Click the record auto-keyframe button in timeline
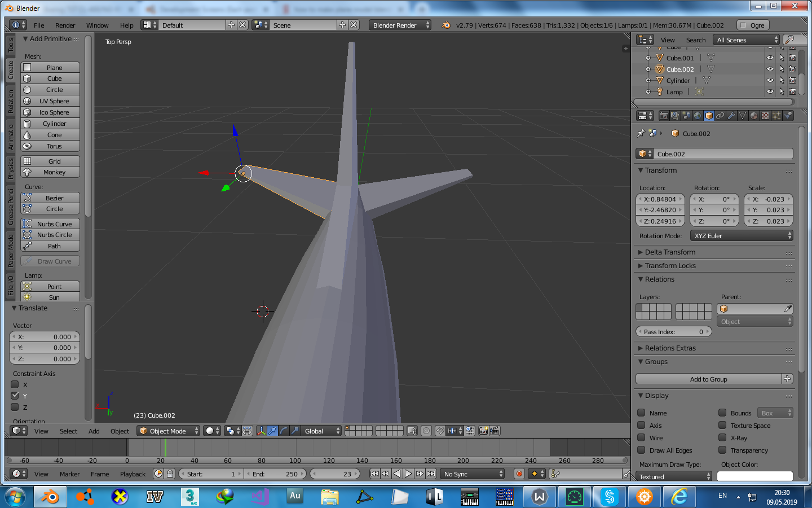The height and width of the screenshot is (508, 812). [x=519, y=474]
